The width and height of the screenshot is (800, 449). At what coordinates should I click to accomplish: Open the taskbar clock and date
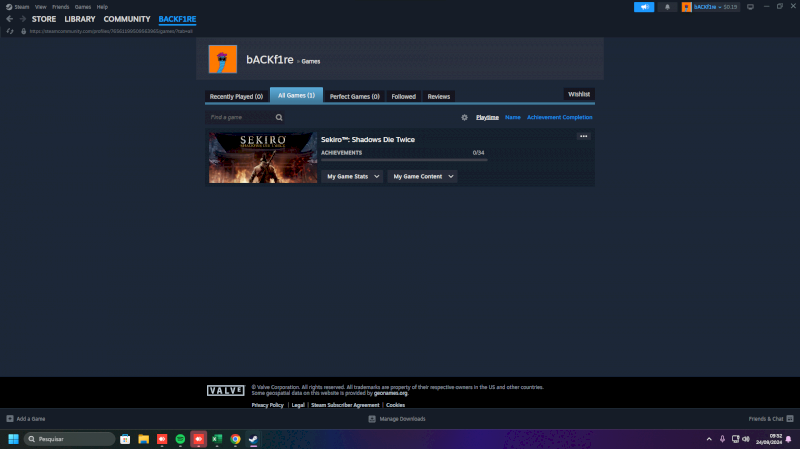click(x=769, y=439)
